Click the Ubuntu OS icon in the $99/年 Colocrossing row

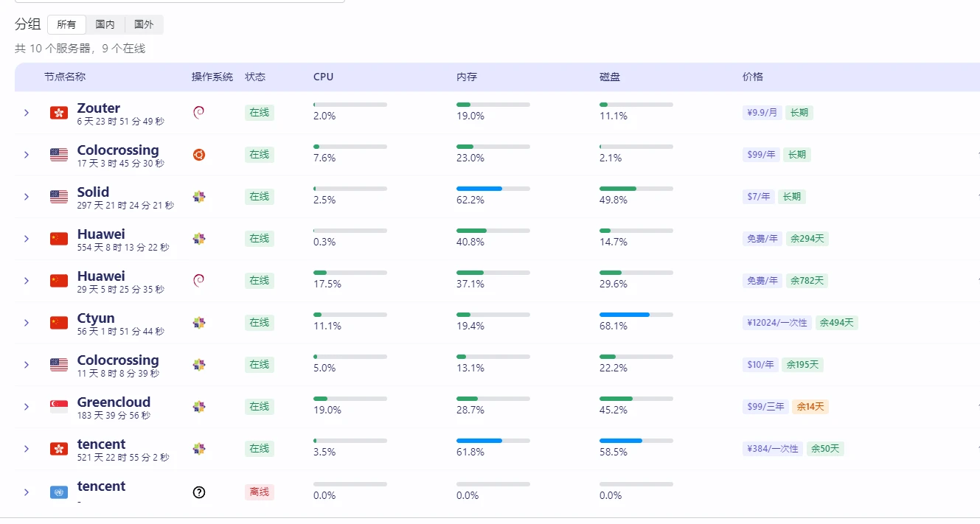[198, 154]
